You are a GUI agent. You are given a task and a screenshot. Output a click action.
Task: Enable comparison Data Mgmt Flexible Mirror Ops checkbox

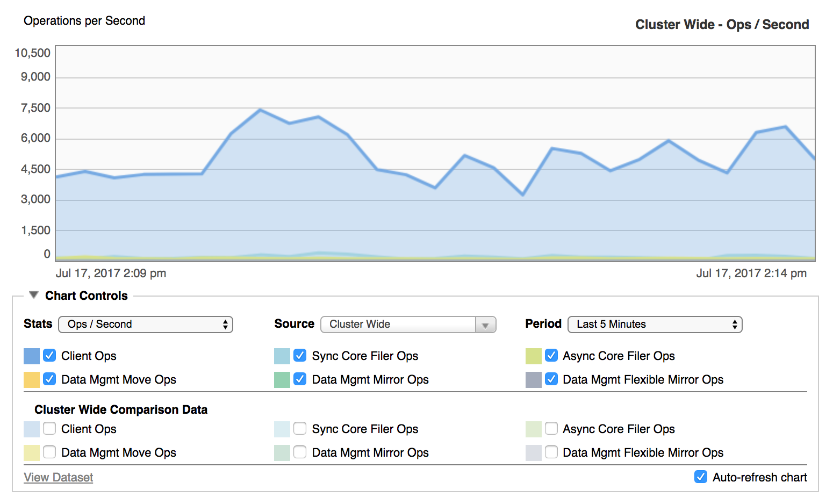point(551,452)
